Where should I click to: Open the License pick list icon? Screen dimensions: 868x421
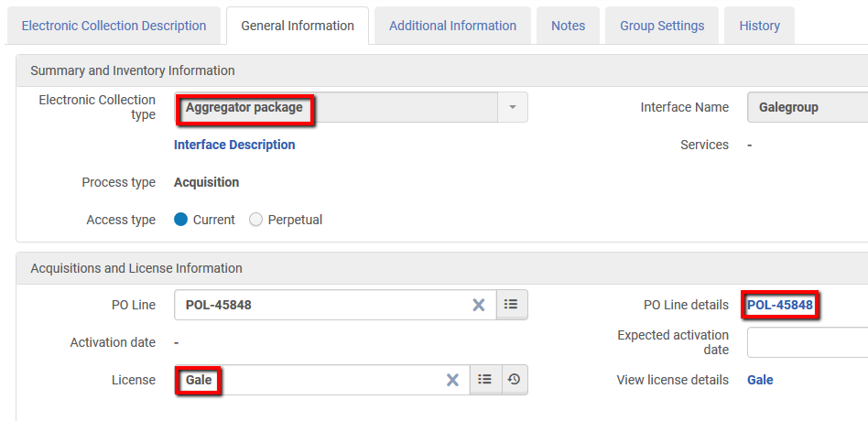point(485,380)
